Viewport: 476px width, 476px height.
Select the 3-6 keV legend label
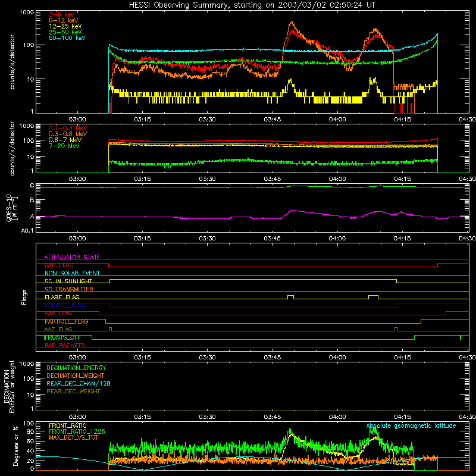click(61, 14)
